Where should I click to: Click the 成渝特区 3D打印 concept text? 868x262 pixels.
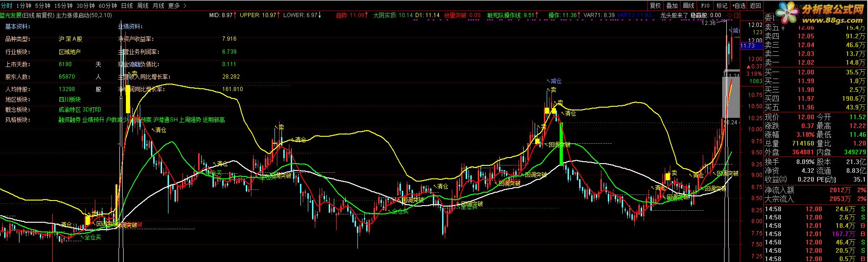[x=80, y=110]
